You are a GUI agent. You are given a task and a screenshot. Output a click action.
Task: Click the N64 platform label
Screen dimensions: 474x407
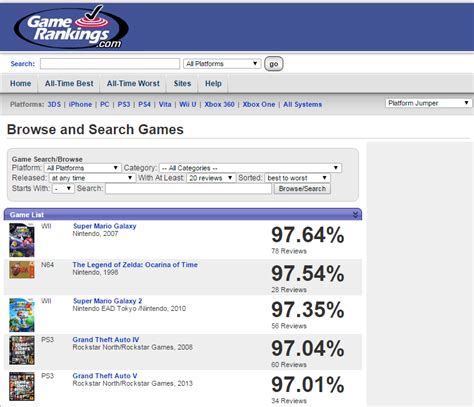(x=47, y=265)
